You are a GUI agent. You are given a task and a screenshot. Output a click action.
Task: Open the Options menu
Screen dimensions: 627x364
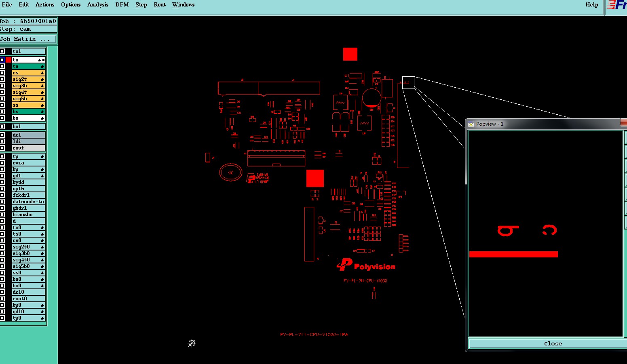click(71, 5)
